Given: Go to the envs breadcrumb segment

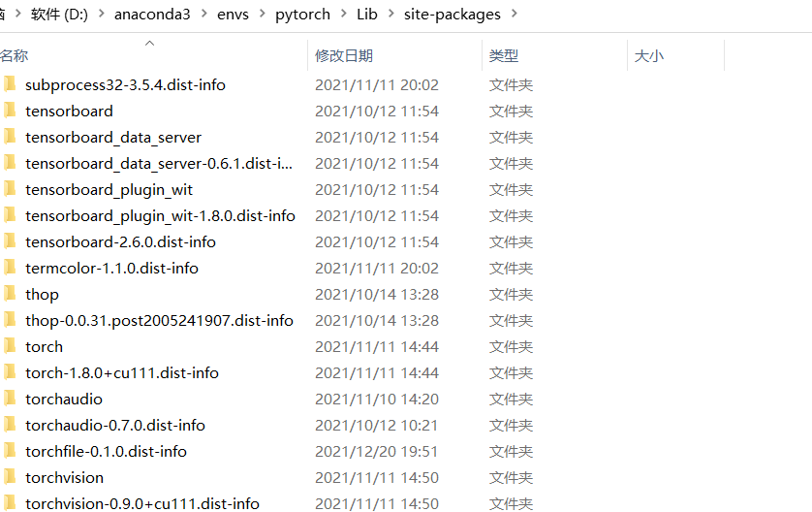Looking at the screenshot, I should tap(233, 14).
